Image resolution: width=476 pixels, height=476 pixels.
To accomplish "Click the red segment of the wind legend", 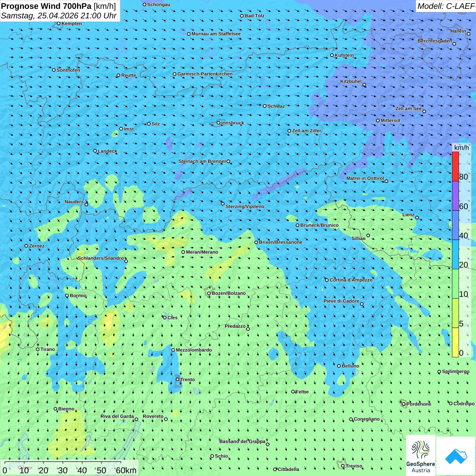I will click(x=455, y=166).
